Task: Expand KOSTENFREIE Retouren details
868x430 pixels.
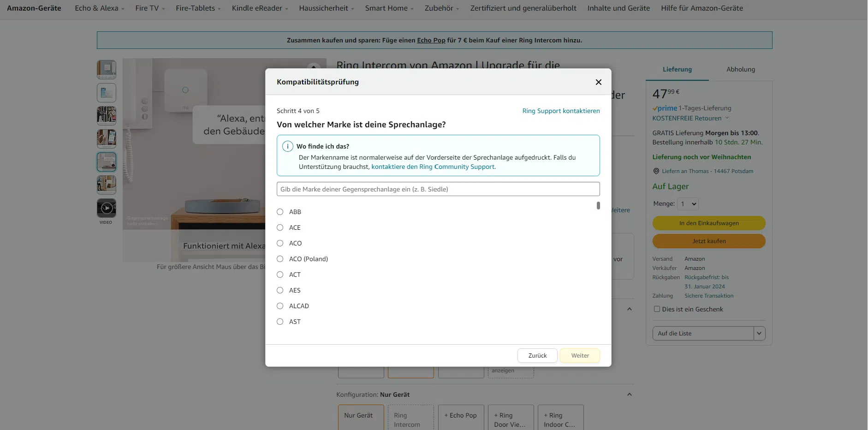Action: coord(690,118)
